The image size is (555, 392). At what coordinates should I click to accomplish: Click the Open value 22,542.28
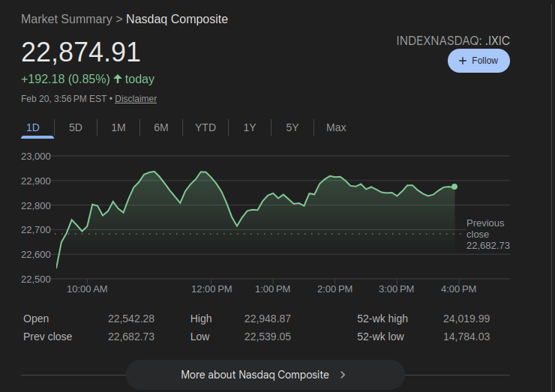click(131, 319)
